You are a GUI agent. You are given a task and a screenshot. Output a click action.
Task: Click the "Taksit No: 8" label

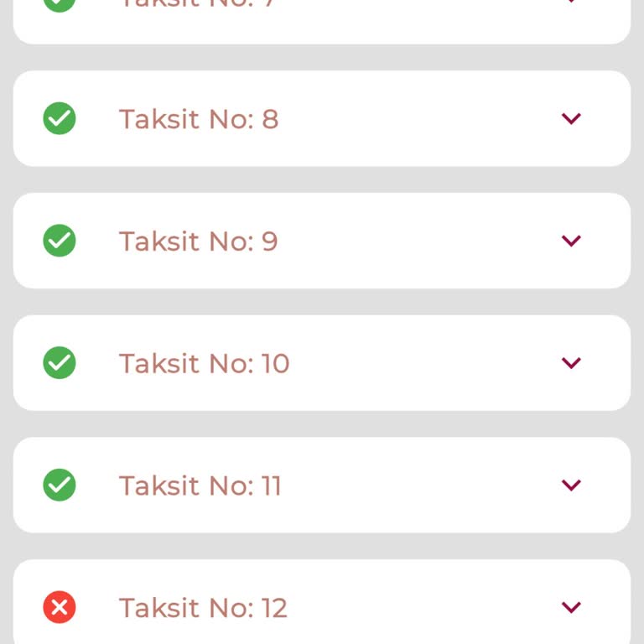199,119
